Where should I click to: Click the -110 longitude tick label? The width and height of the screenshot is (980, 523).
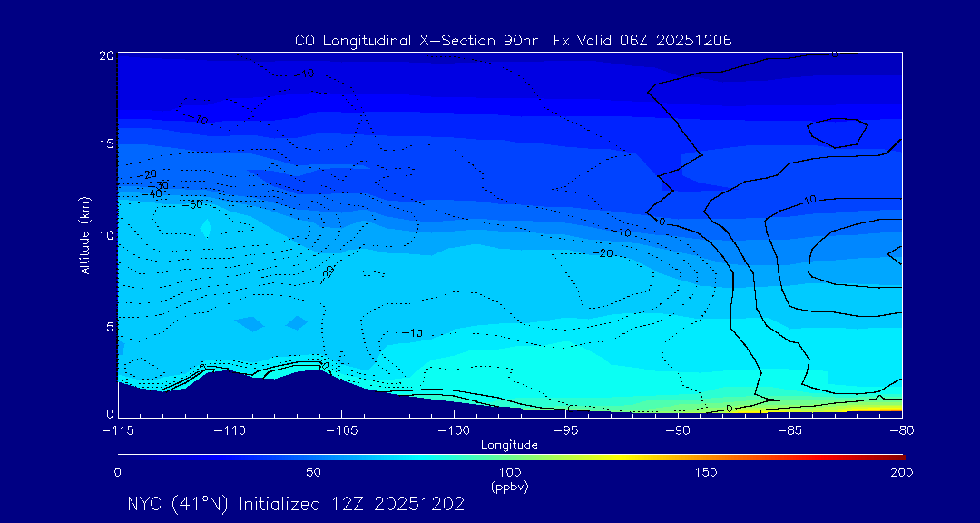(230, 431)
